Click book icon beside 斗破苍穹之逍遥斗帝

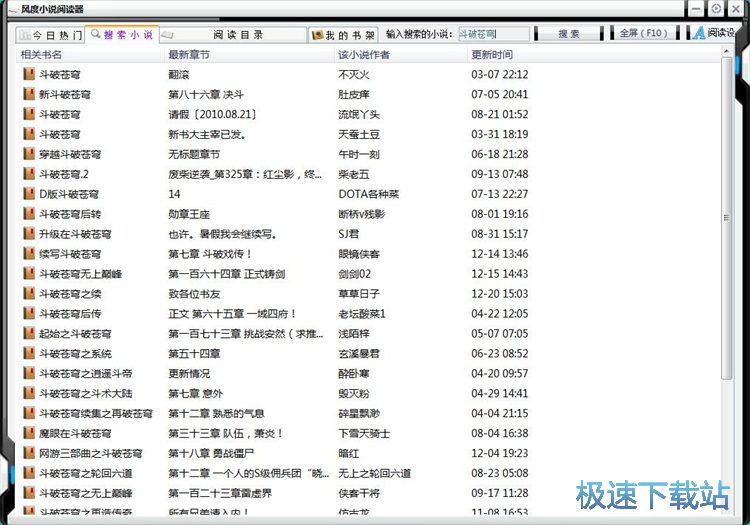coord(29,373)
